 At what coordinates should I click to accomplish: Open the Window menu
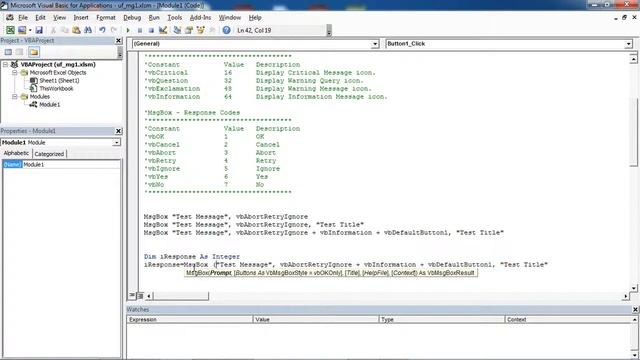point(230,18)
